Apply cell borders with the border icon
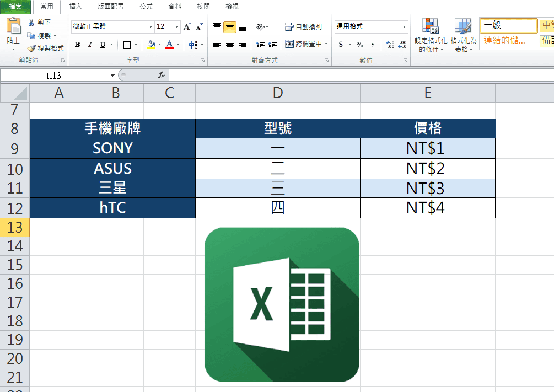Image resolution: width=554 pixels, height=392 pixels. [127, 45]
